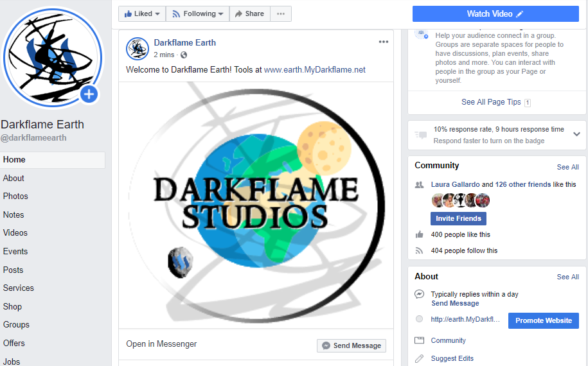This screenshot has width=588, height=366.
Task: Click the public globe privacy icon
Action: (x=184, y=55)
